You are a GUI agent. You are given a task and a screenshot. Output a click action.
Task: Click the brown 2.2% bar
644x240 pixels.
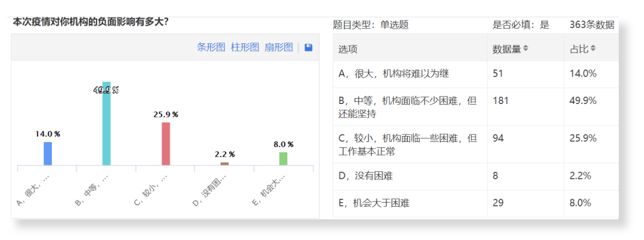[x=224, y=164]
